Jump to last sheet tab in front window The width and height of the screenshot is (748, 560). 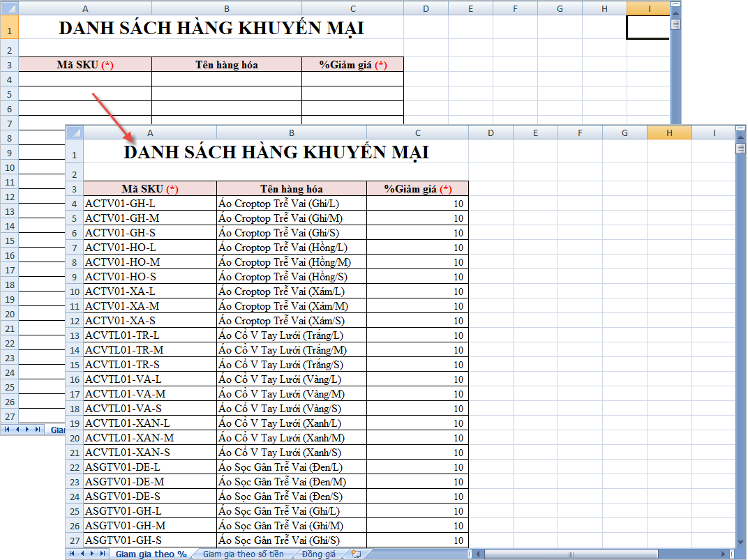tap(103, 554)
